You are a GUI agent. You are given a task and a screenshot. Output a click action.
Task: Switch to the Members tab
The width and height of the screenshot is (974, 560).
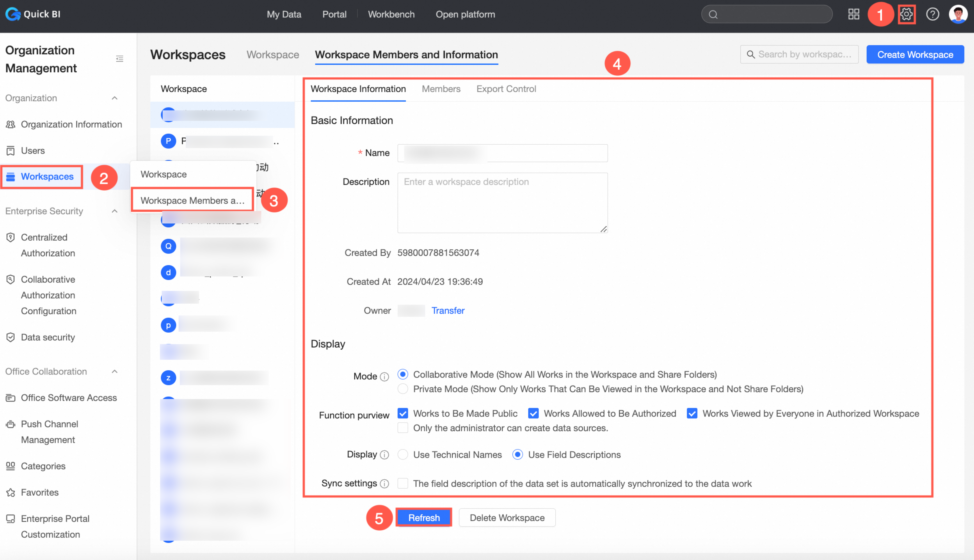pos(441,89)
